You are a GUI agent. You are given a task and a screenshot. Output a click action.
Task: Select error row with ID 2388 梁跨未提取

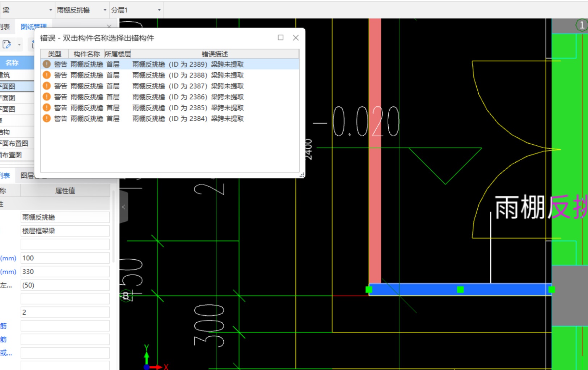coord(170,75)
